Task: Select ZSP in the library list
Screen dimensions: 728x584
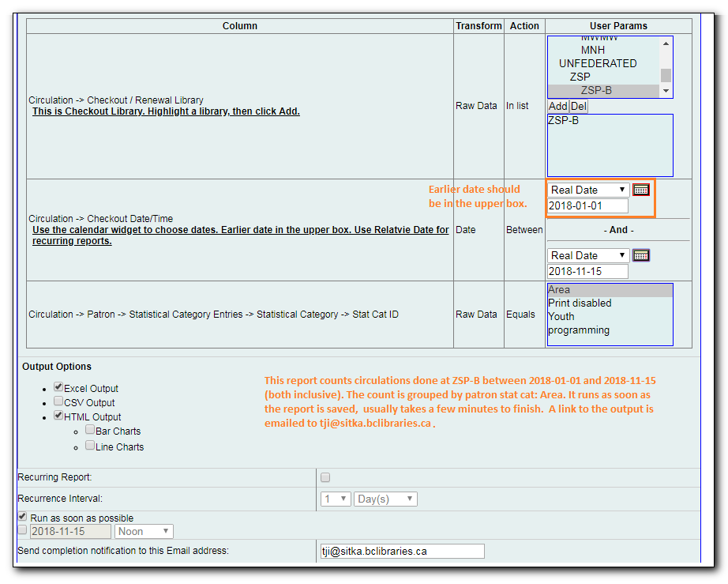Action: [580, 77]
